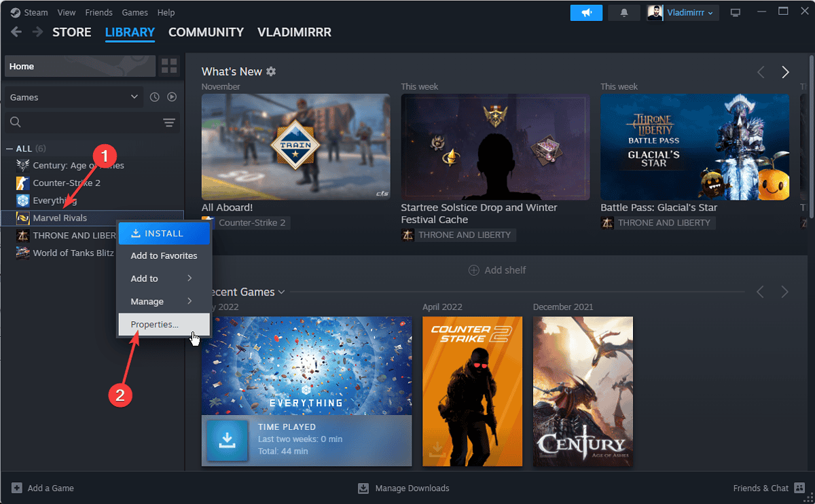Go to the STORE tab

tap(72, 32)
